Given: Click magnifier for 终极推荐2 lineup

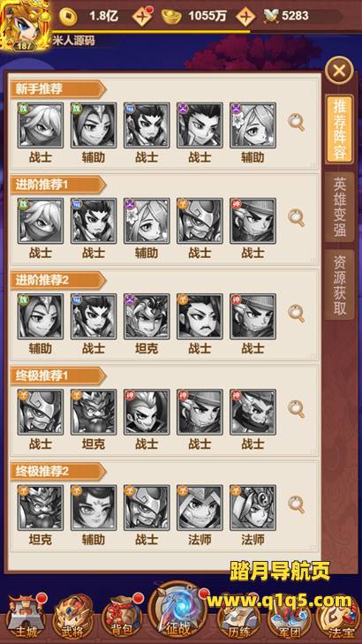Looking at the screenshot, I should click(x=296, y=504).
